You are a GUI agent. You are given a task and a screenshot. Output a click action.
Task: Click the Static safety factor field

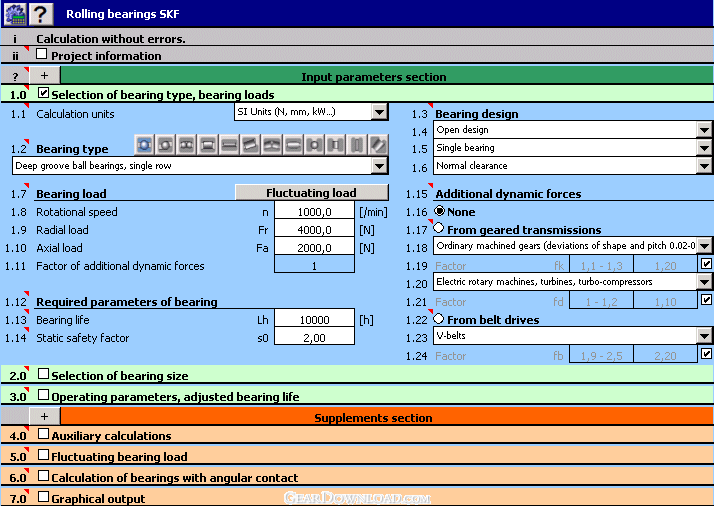click(x=314, y=337)
